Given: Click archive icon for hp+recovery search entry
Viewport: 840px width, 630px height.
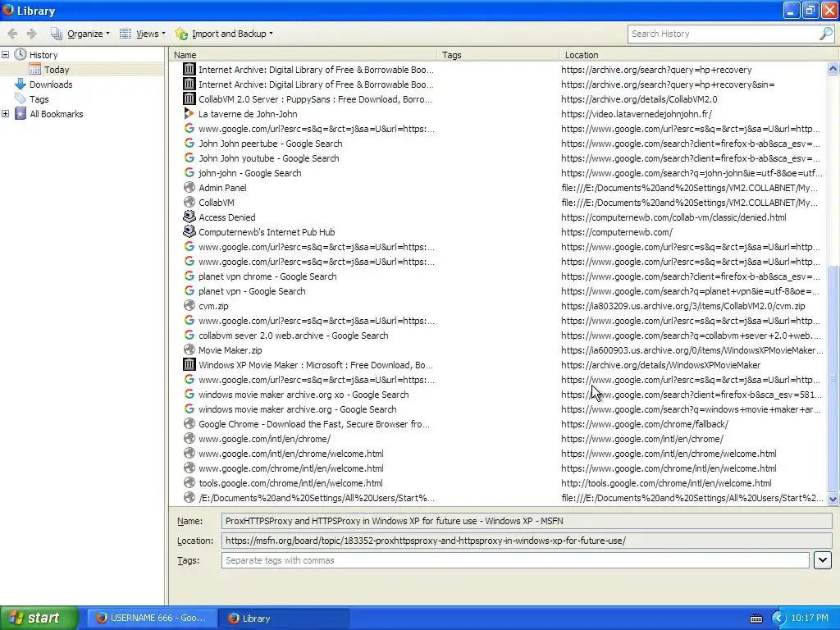Looking at the screenshot, I should tap(189, 69).
